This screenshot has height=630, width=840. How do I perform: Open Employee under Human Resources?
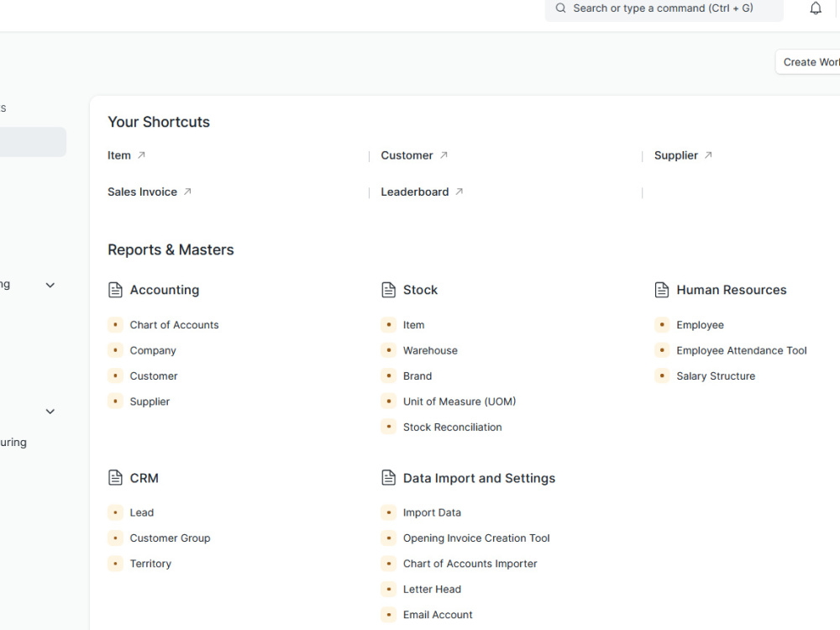coord(700,324)
